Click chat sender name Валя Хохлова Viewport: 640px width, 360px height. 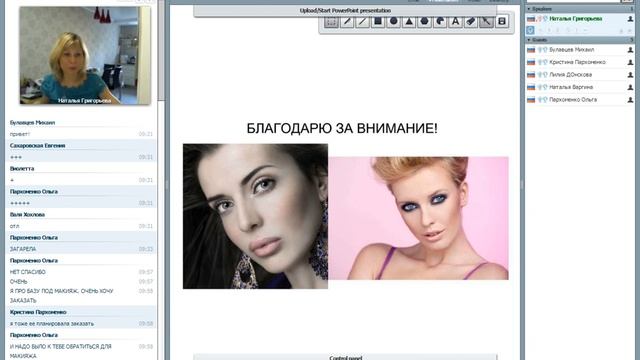27,215
